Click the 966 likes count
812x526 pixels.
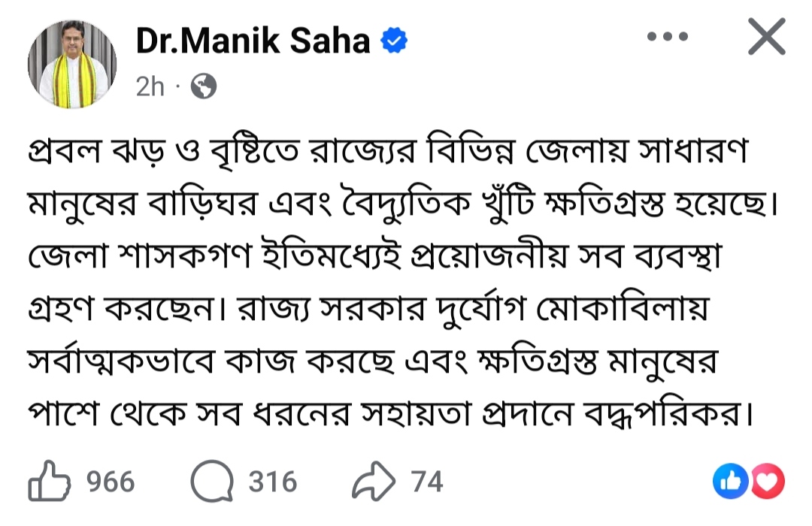pos(110,482)
